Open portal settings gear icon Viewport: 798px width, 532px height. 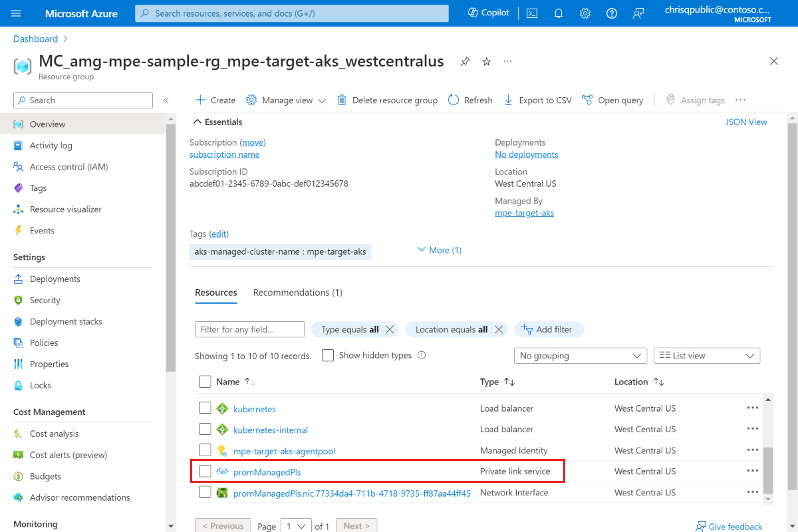tap(585, 13)
